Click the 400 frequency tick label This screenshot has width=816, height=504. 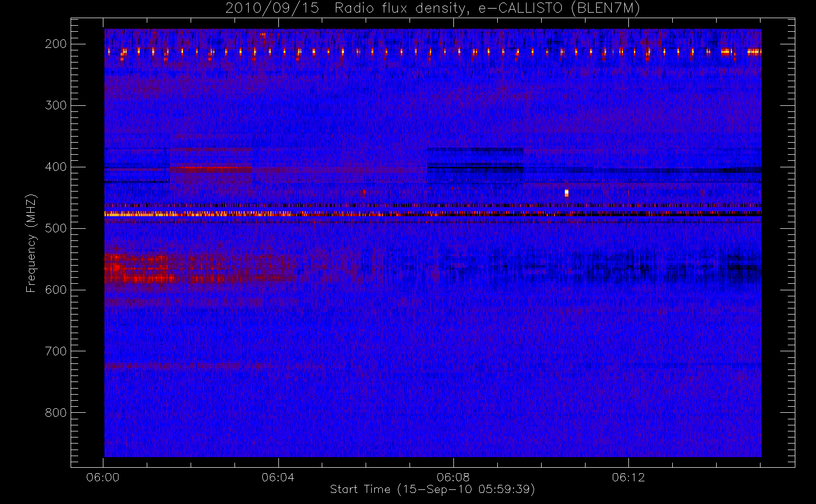point(56,167)
